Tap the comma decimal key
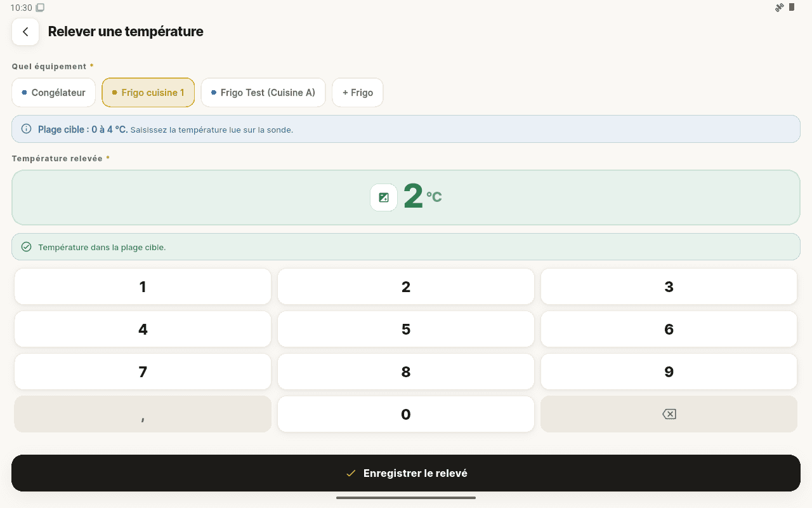 (143, 414)
